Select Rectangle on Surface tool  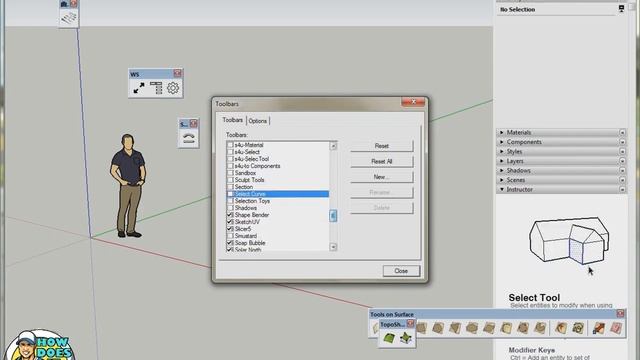pyautogui.click(x=422, y=328)
